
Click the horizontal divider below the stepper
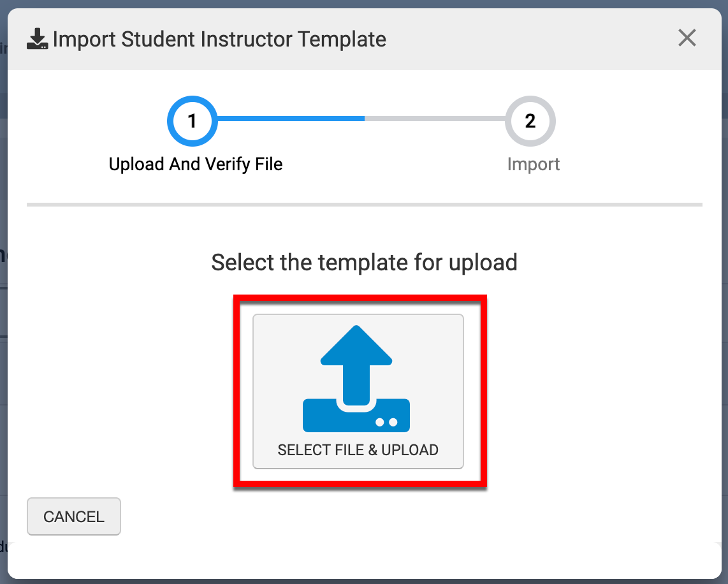[364, 205]
